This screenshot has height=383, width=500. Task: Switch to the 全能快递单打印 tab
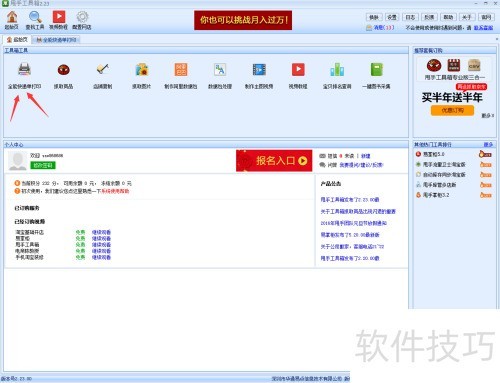point(56,40)
